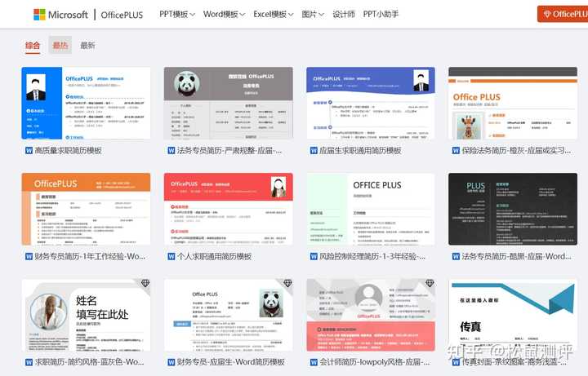Select the 最新 sorting tab
This screenshot has height=376, width=588.
tap(87, 46)
